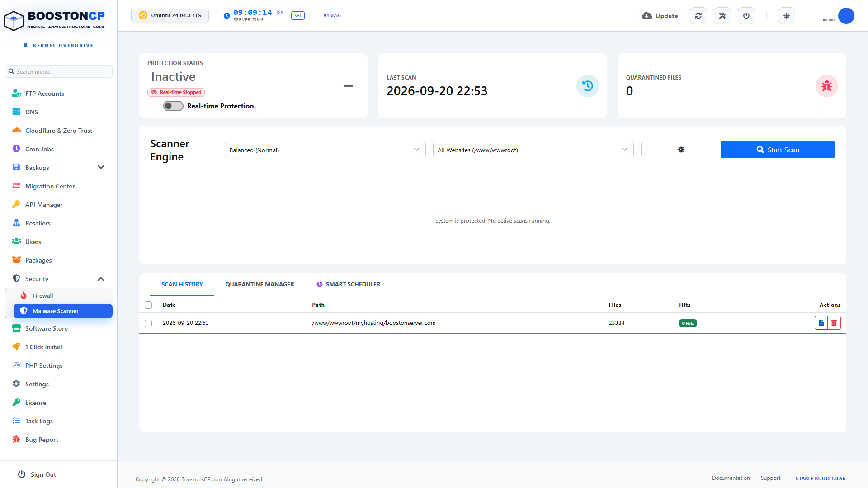
Task: Open Firewall under Security
Action: coord(63,296)
